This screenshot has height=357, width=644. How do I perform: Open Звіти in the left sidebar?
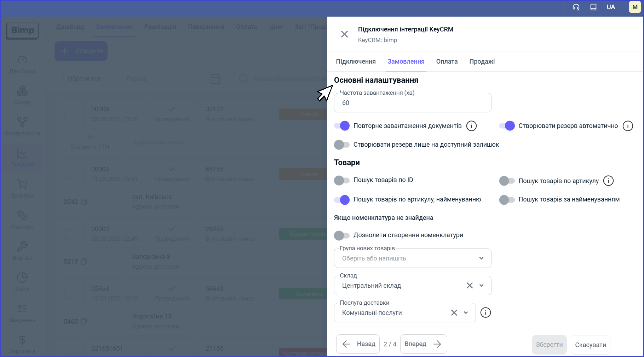pyautogui.click(x=22, y=282)
